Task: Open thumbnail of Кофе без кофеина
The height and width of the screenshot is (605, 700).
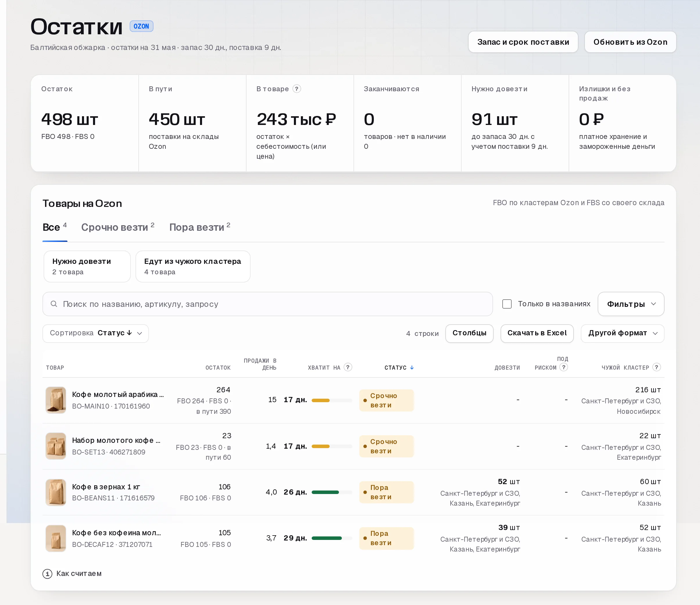Action: (56, 538)
